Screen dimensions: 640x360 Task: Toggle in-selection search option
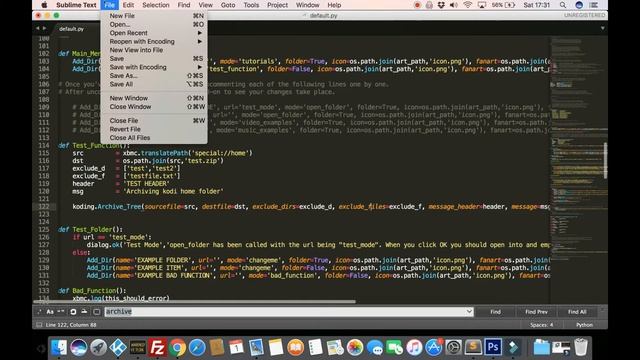pos(84,312)
